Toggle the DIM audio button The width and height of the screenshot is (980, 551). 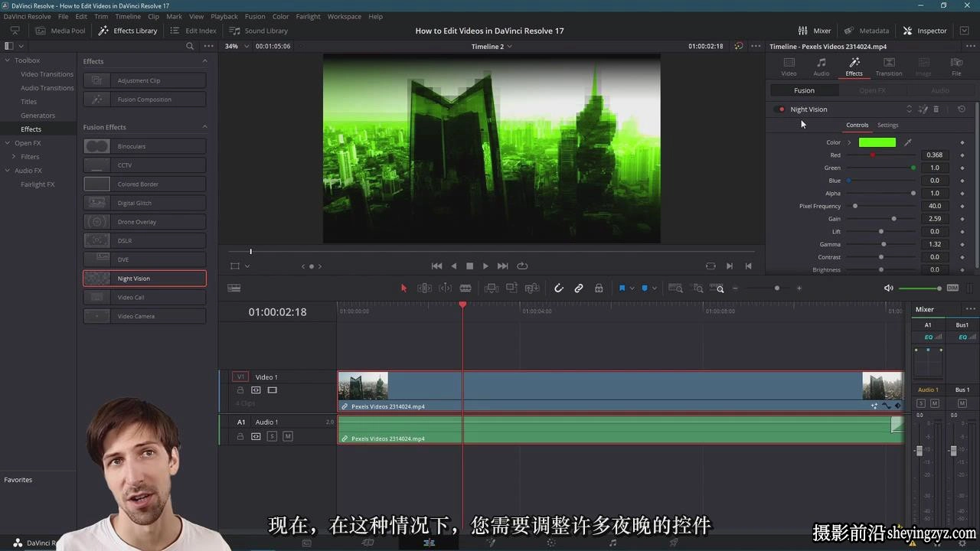tap(952, 288)
